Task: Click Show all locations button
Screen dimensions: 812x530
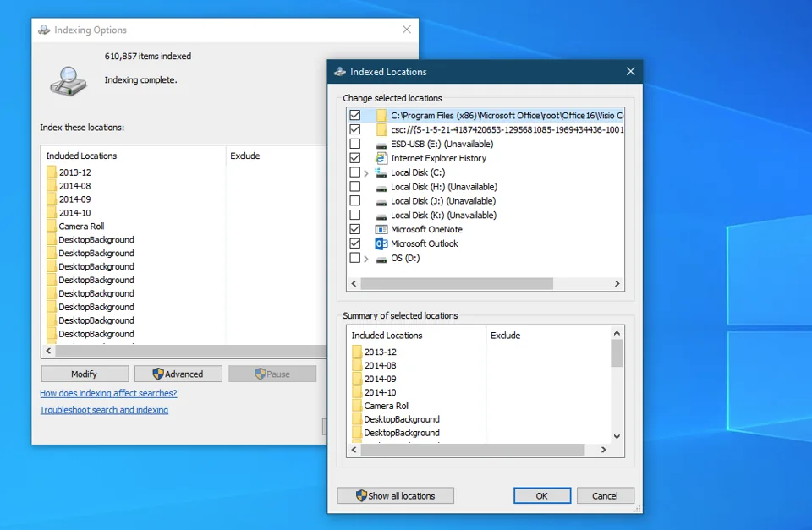Action: pyautogui.click(x=395, y=496)
